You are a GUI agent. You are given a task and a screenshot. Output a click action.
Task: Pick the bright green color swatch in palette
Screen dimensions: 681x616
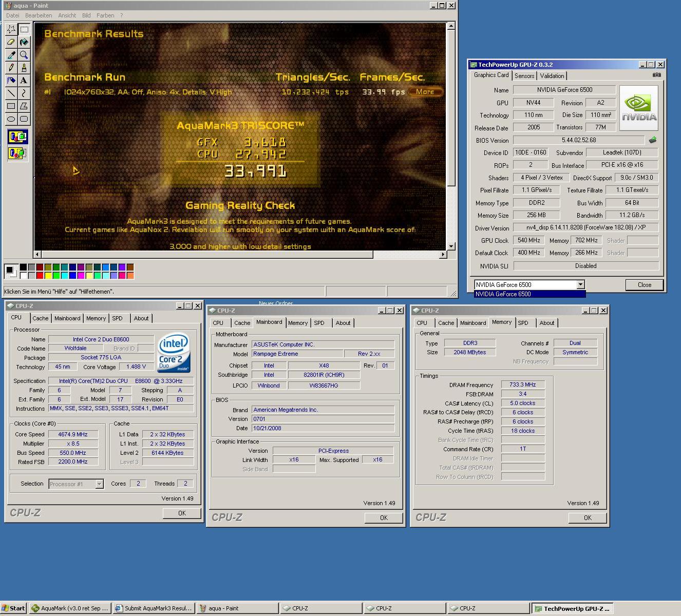pyautogui.click(x=56, y=275)
